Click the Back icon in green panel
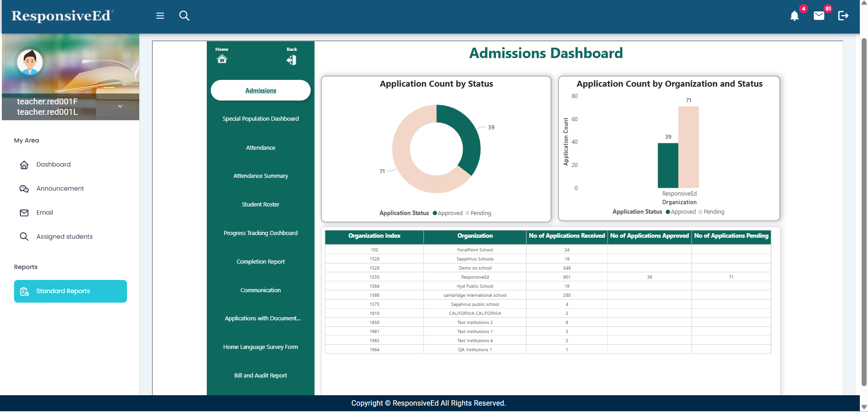Image resolution: width=868 pixels, height=412 pixels. (291, 60)
